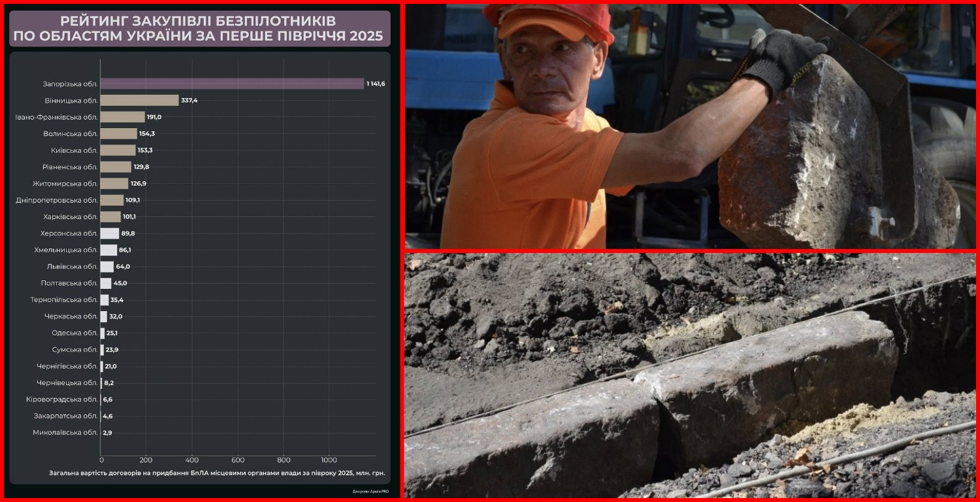The height and width of the screenshot is (502, 980).
Task: Click the Одеська обл. label
Action: [74, 333]
